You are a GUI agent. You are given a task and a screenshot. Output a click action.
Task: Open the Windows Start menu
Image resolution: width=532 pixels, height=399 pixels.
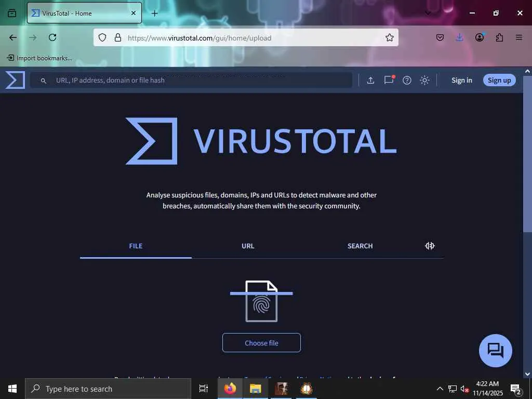pyautogui.click(x=12, y=389)
